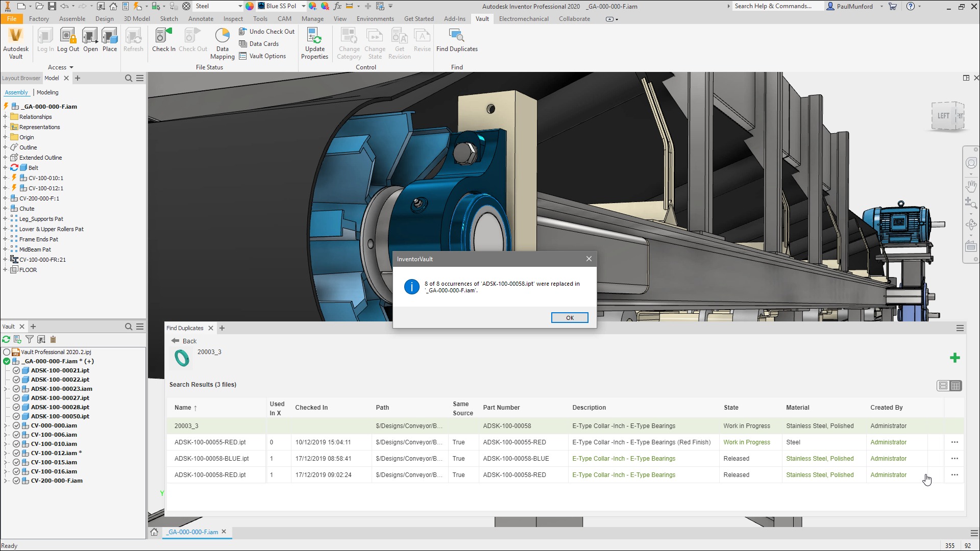980x551 pixels.
Task: Expand CV-200-000-F:1 in Model browser
Action: (5, 198)
